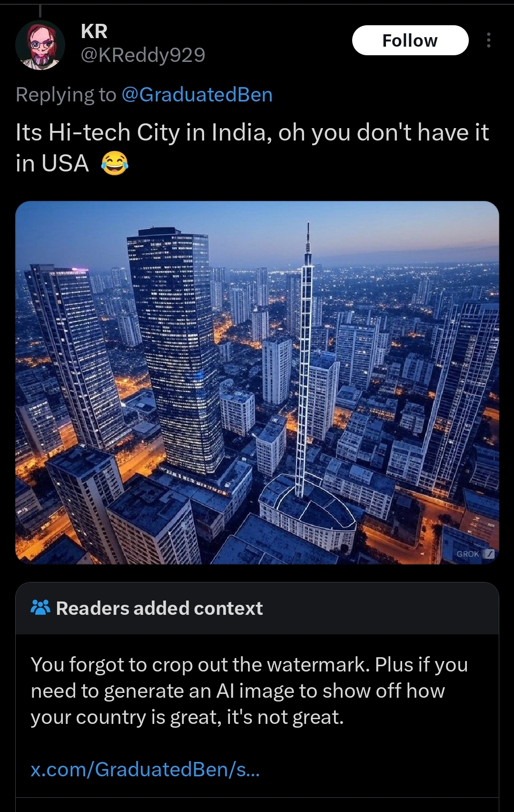Tap the 'Replying to' label
The width and height of the screenshot is (514, 812).
[66, 95]
